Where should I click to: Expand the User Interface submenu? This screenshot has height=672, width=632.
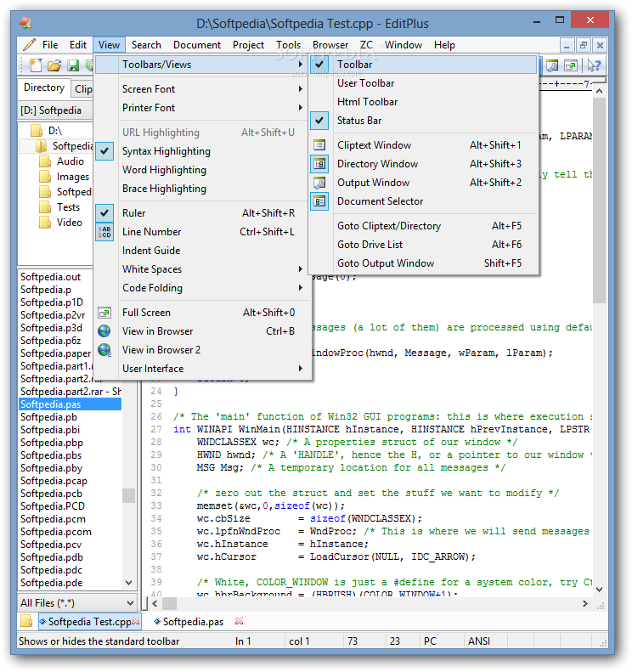(x=202, y=369)
